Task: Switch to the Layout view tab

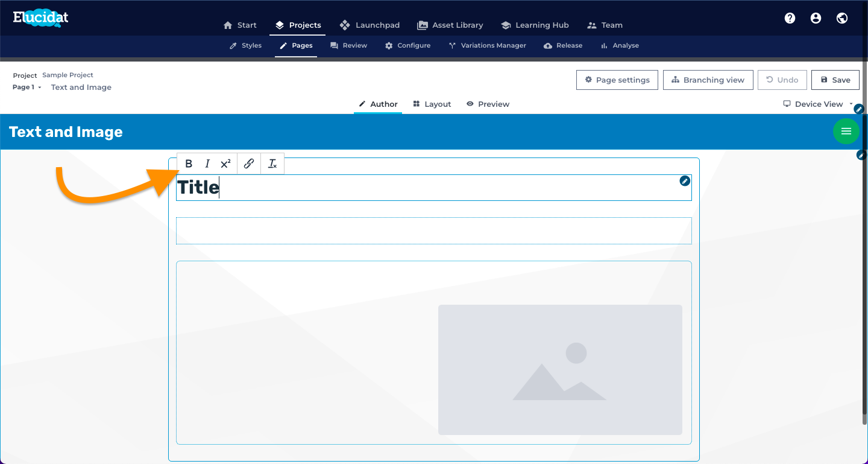Action: click(x=432, y=104)
